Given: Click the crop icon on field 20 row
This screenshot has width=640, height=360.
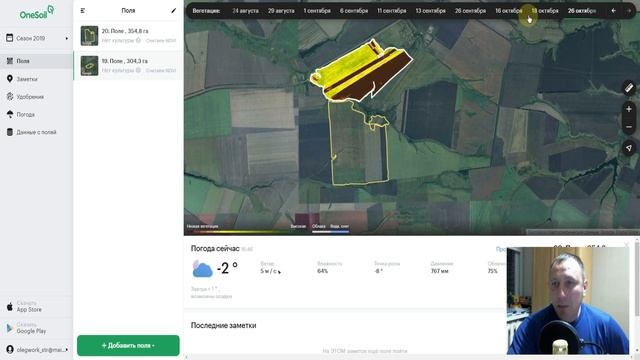Looking at the screenshot, I should 138,40.
